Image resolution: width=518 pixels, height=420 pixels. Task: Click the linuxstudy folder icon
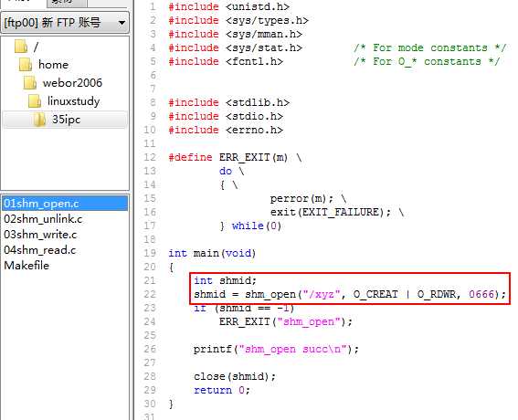click(x=35, y=100)
